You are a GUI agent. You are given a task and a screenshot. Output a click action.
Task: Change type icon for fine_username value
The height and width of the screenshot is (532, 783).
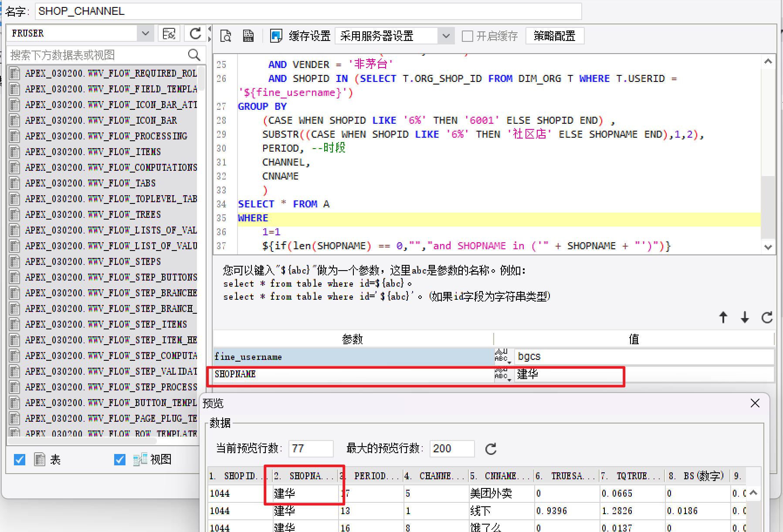(502, 356)
